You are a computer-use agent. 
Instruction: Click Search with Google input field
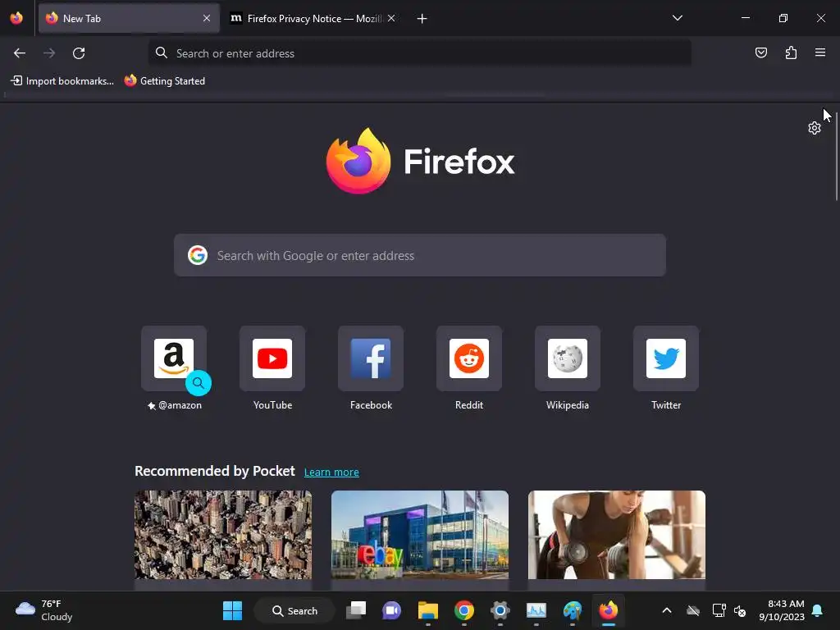click(x=420, y=256)
